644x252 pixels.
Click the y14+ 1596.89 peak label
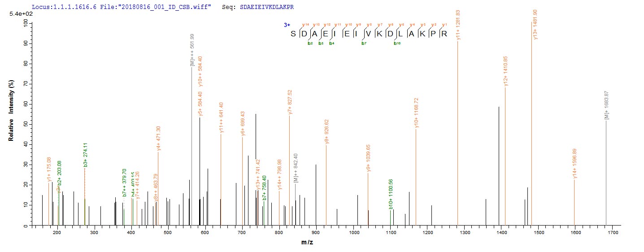click(x=575, y=164)
